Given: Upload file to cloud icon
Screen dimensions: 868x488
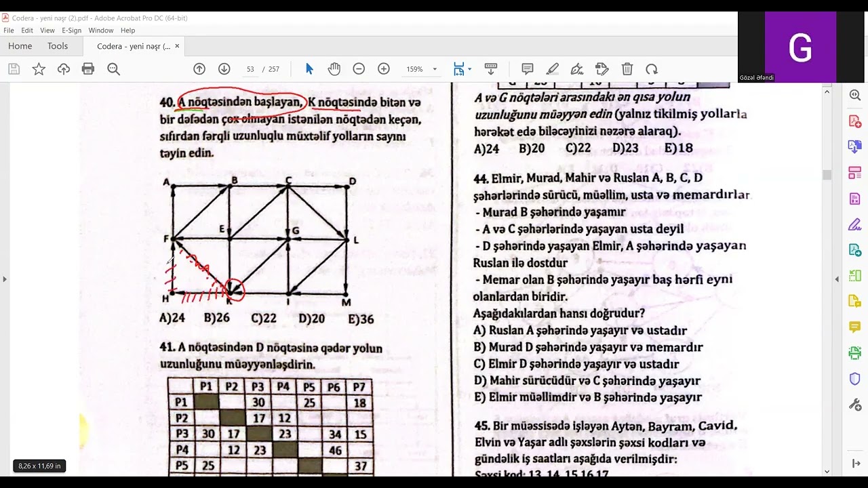Looking at the screenshot, I should (x=64, y=68).
